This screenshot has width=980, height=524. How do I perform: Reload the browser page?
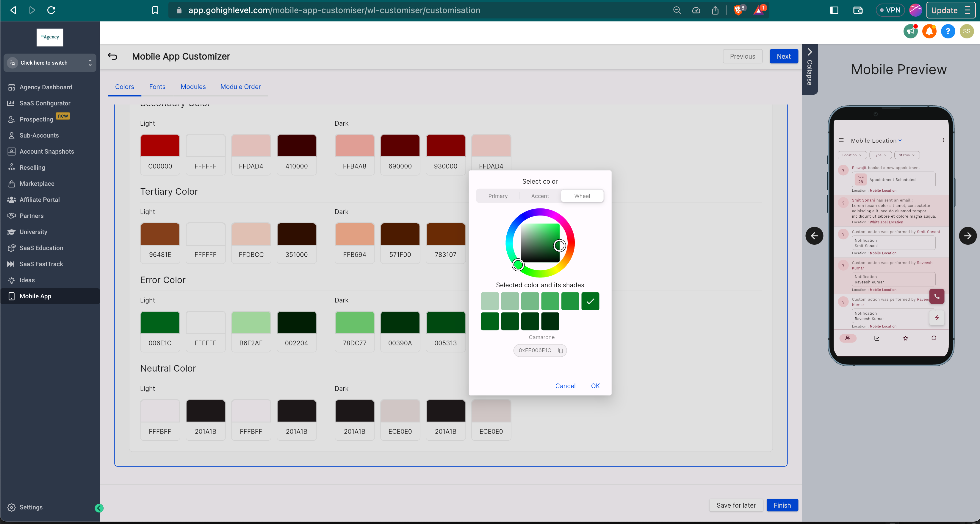coord(51,10)
